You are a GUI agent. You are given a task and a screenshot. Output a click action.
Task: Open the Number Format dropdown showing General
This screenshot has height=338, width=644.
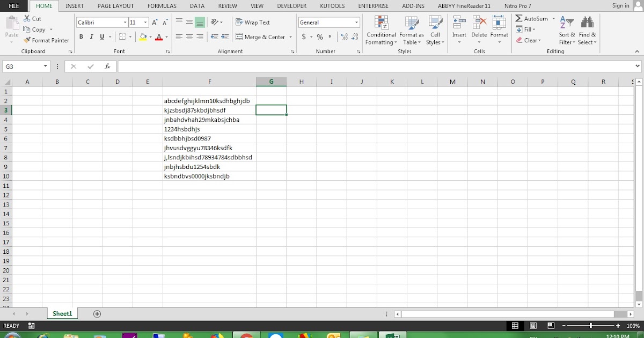[x=329, y=22]
